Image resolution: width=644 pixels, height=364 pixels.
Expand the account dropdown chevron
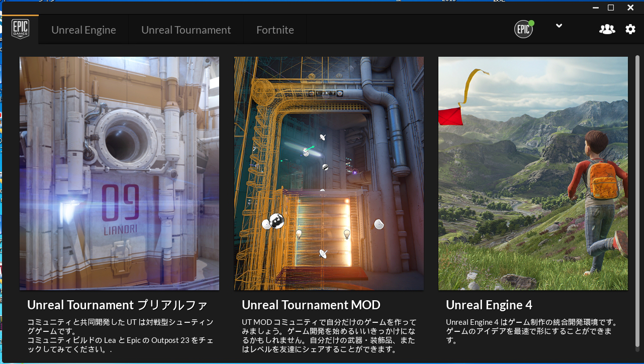(559, 26)
